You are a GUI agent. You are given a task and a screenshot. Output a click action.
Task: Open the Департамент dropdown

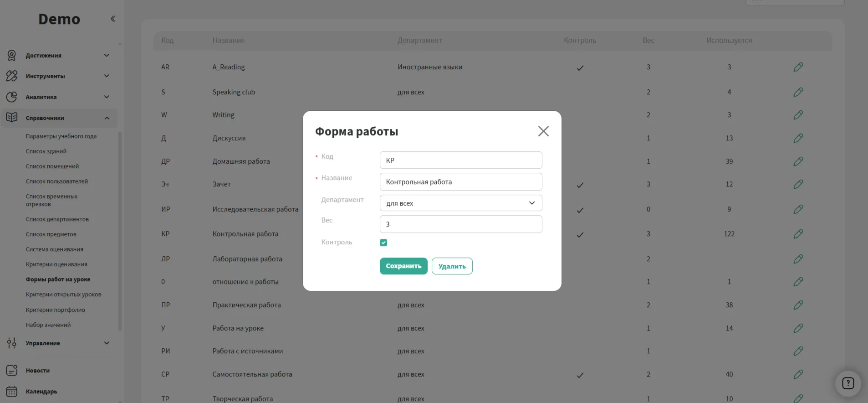point(460,203)
